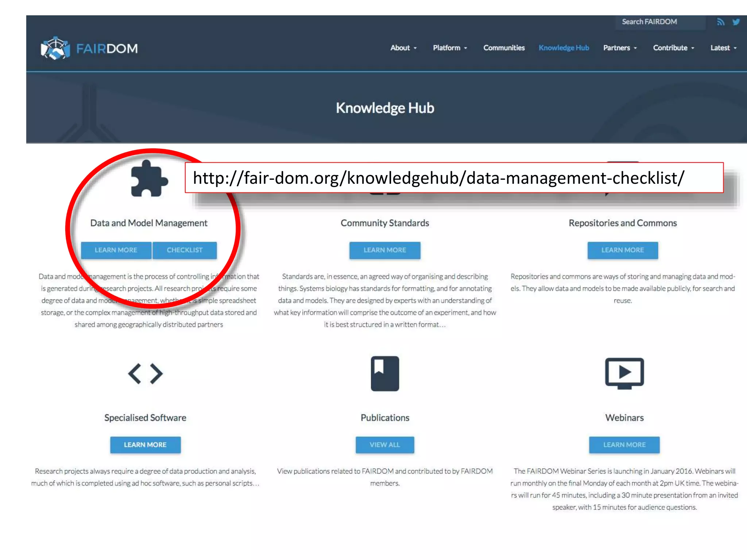
Task: Open the Checklist button
Action: (x=185, y=250)
